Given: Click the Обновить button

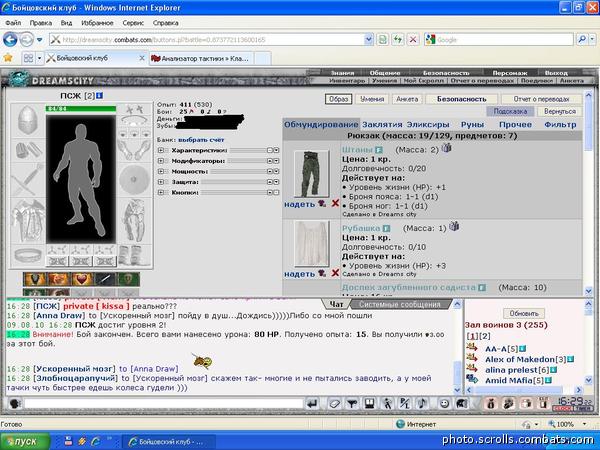Looking at the screenshot, I should [x=524, y=313].
